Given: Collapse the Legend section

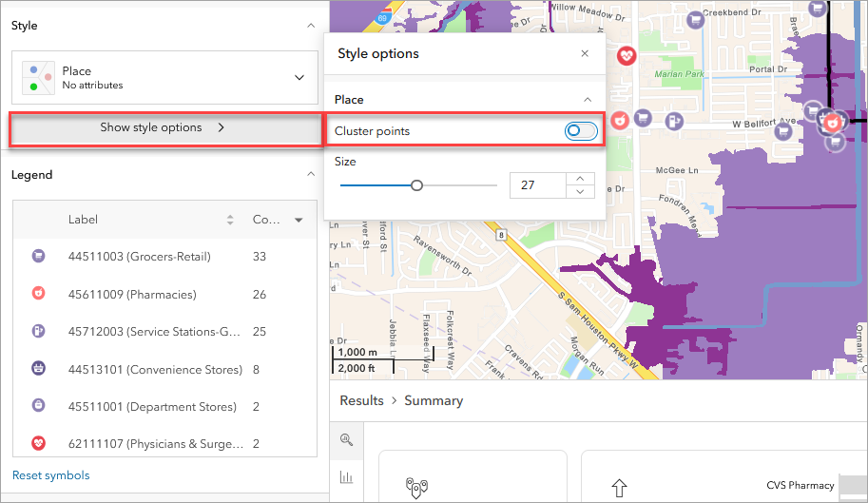Looking at the screenshot, I should click(311, 175).
